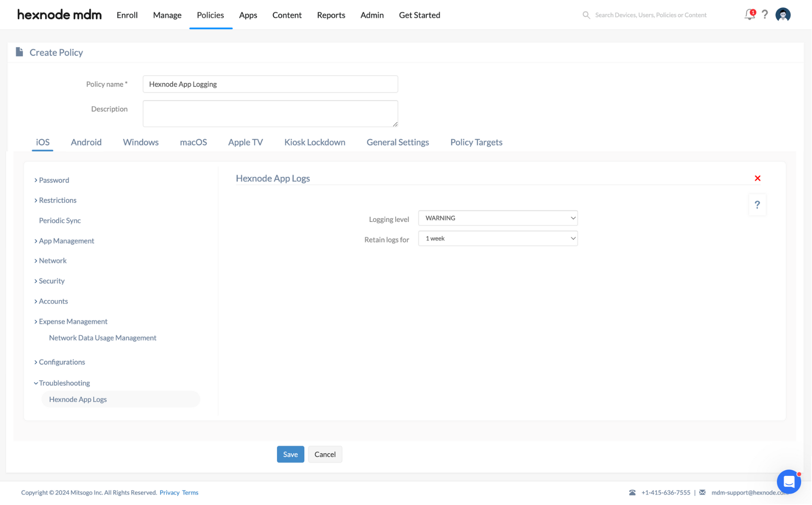Open the Logging level dropdown
The image size is (812, 505).
498,218
